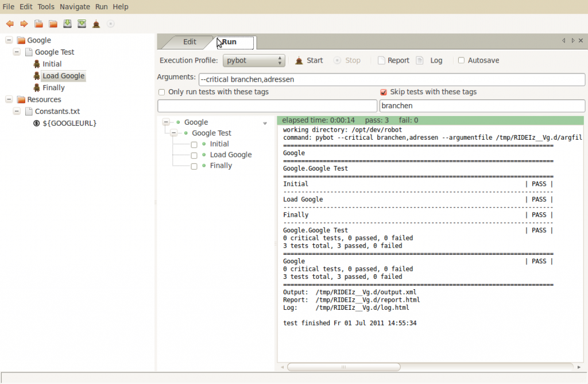
Task: Click the Save icon in toolbar
Action: (67, 24)
